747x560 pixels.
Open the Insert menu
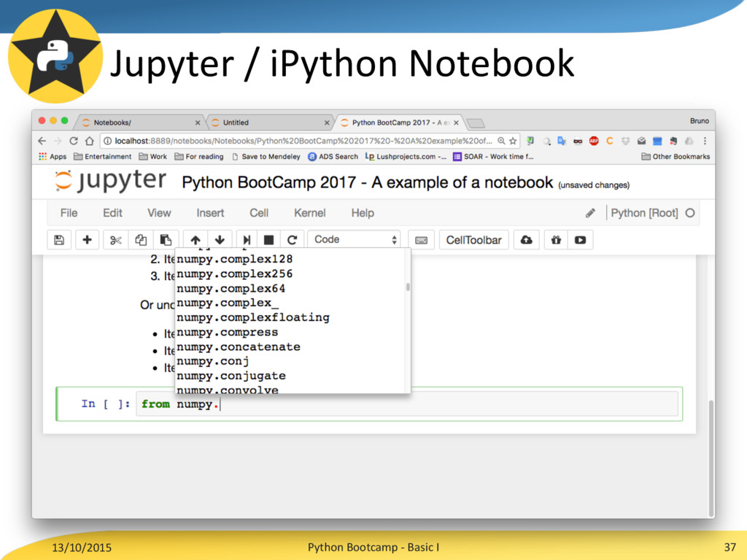(210, 213)
